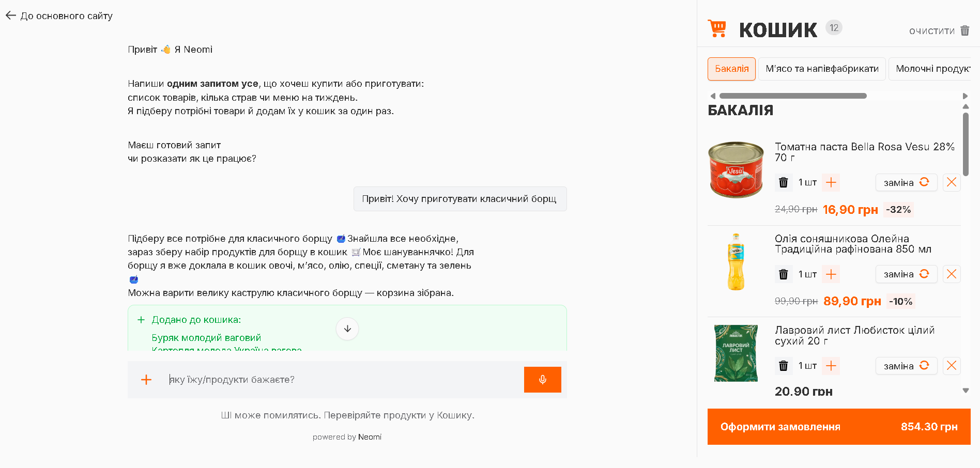
Task: Remove tomato paste with X icon
Action: [952, 182]
